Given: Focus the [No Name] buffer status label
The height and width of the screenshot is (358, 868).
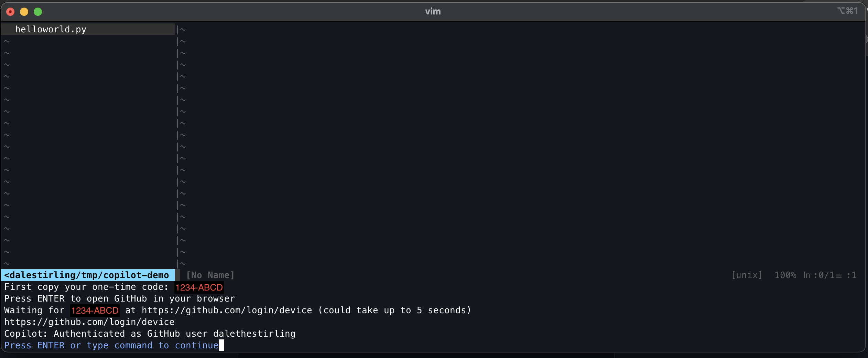Looking at the screenshot, I should coord(210,275).
